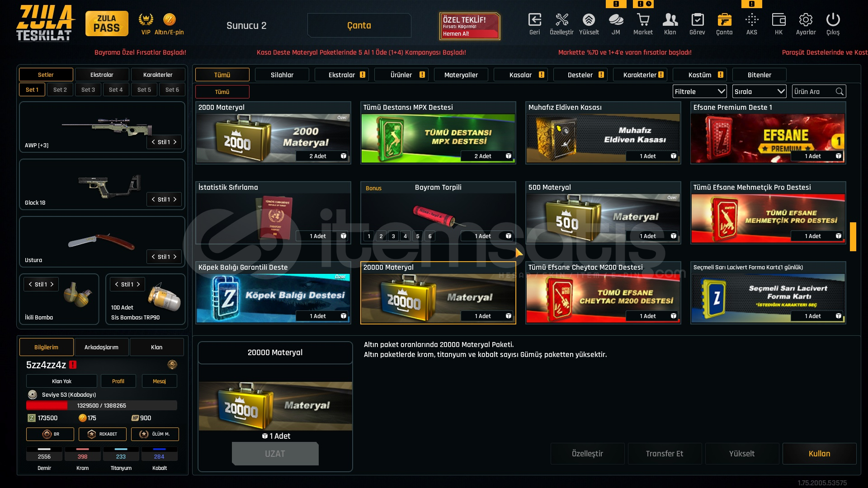Click the Kullan button

point(819,454)
